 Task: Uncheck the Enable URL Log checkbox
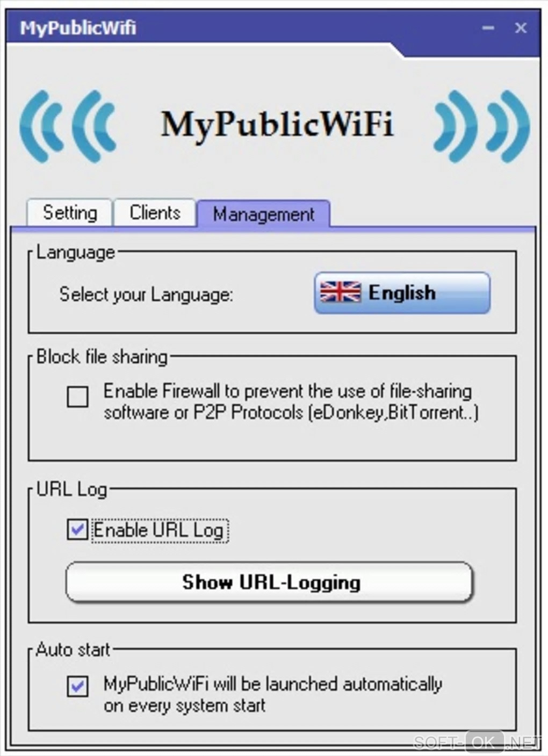pos(77,530)
